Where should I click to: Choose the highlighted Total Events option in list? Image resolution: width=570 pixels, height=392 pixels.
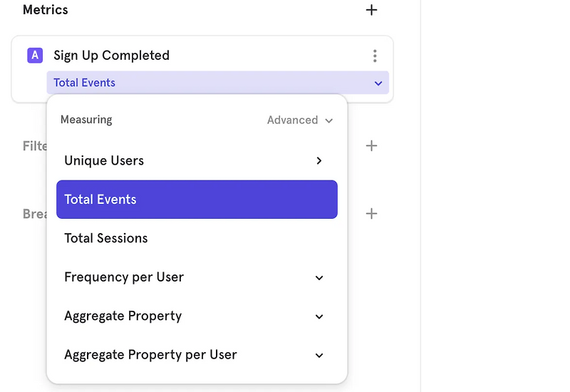[100, 200]
